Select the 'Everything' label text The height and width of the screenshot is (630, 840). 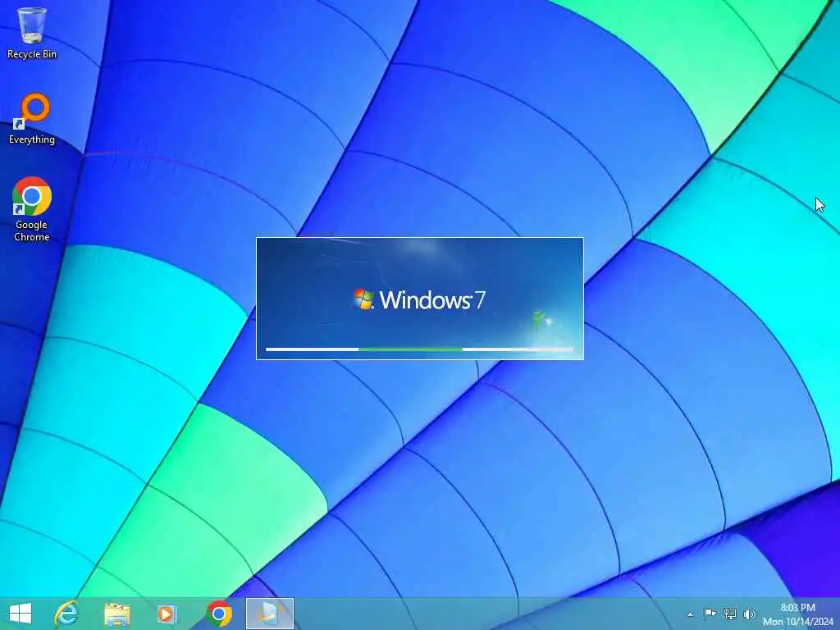(x=32, y=139)
